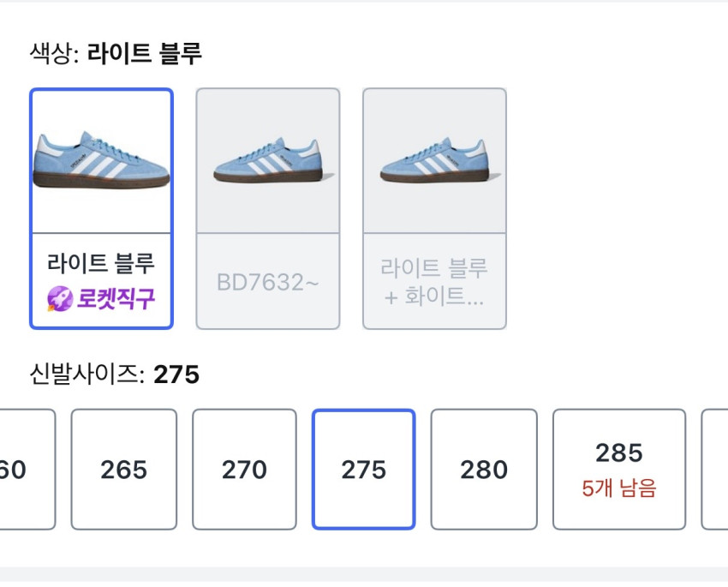Select shoe size 270

pos(244,470)
